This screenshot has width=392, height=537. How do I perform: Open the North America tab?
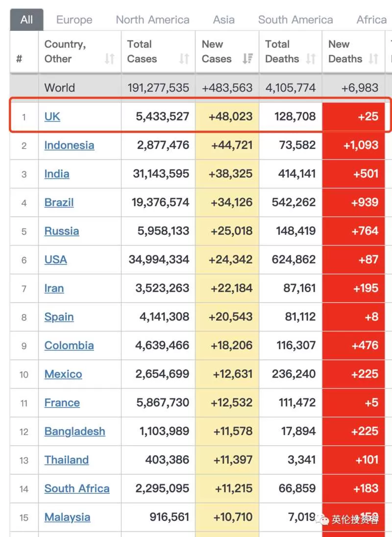(x=152, y=20)
